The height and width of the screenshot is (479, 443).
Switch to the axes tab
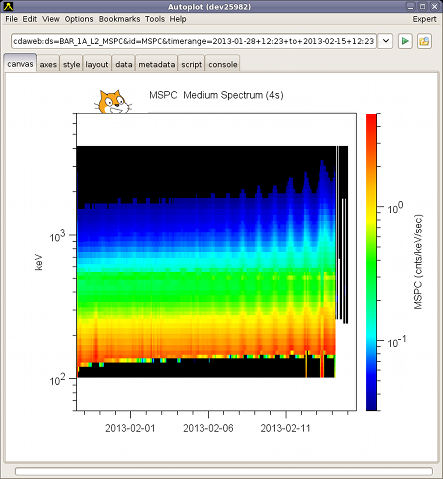[x=48, y=64]
